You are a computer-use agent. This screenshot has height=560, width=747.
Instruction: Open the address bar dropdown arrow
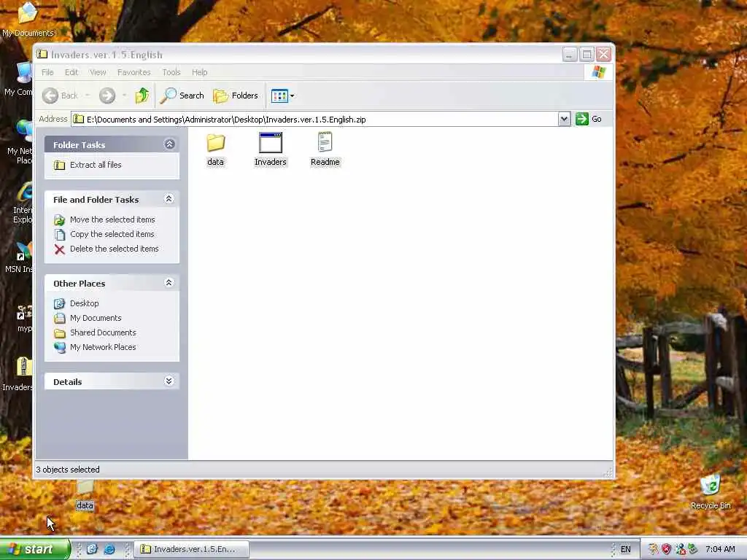click(564, 119)
